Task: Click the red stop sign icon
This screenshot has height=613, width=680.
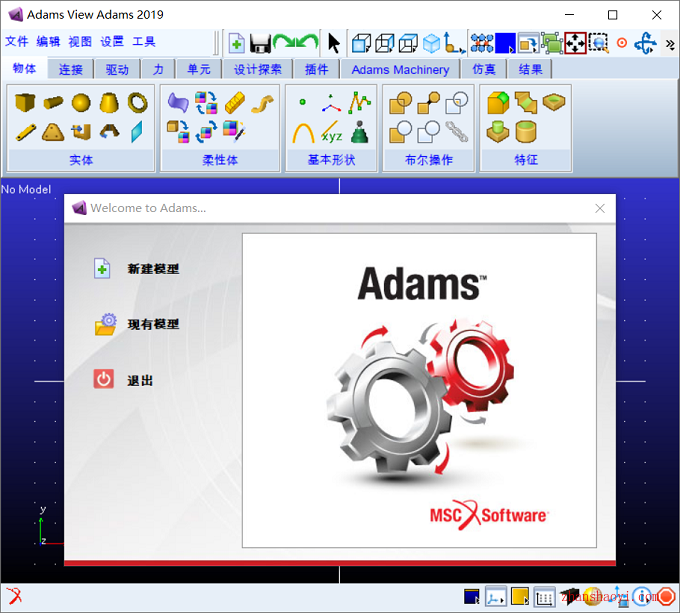Action: pyautogui.click(x=667, y=597)
